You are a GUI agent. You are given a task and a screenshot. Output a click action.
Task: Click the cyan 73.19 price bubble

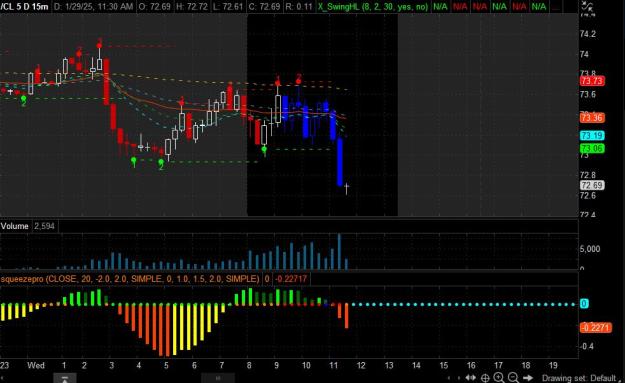click(x=592, y=136)
